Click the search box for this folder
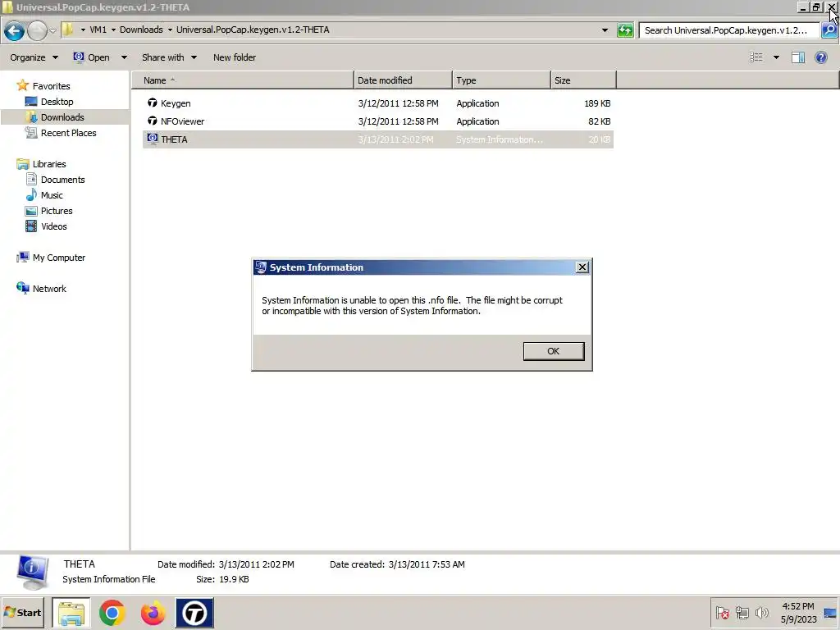 tap(729, 30)
